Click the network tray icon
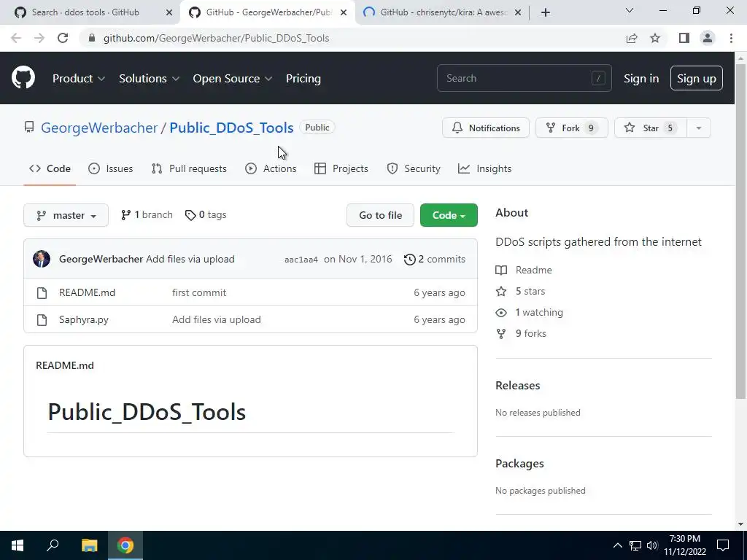The width and height of the screenshot is (747, 560). click(635, 545)
